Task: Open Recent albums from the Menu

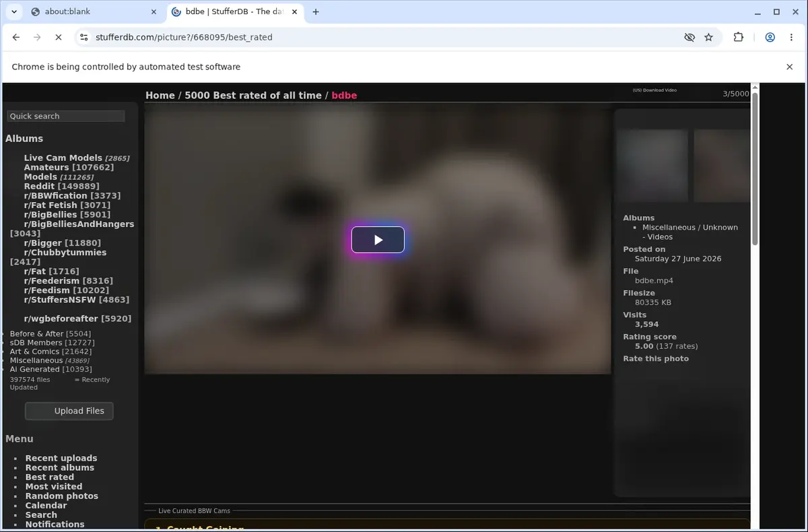Action: click(60, 467)
